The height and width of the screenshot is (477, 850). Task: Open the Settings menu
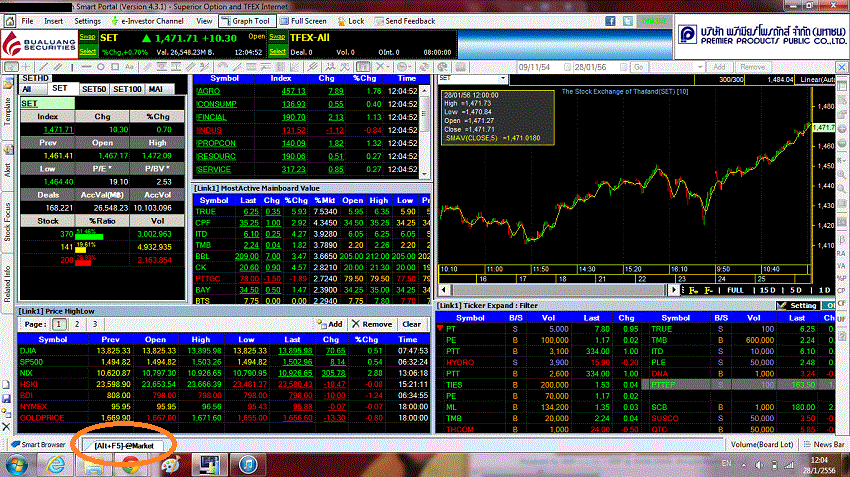tap(87, 21)
